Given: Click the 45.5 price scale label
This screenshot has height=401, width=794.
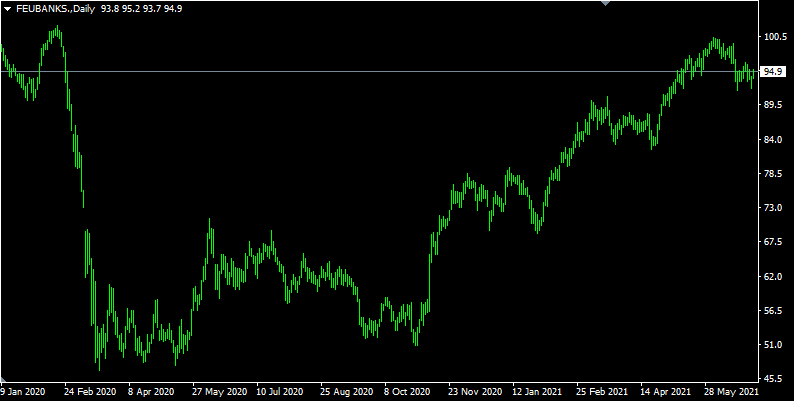Looking at the screenshot, I should pos(775,379).
